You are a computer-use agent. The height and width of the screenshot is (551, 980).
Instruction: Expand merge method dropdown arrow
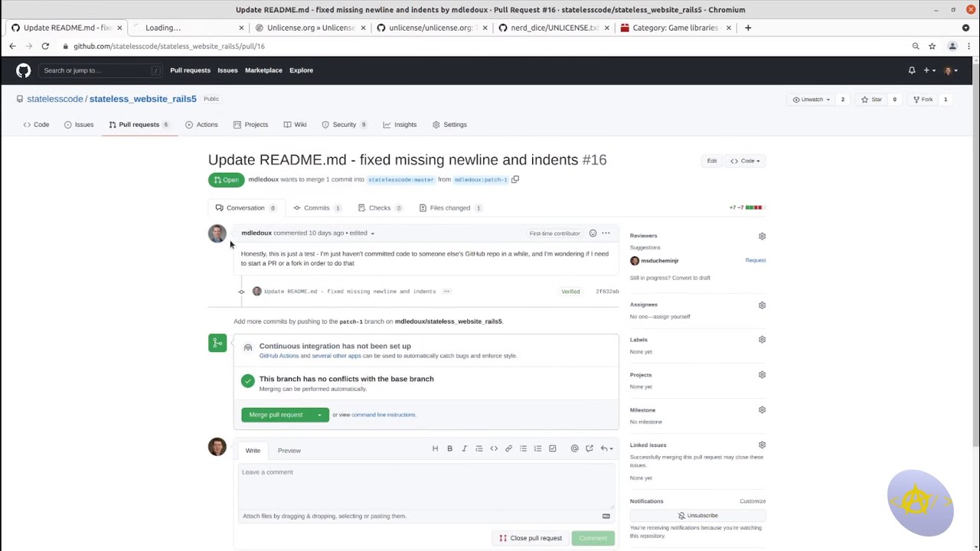(319, 415)
